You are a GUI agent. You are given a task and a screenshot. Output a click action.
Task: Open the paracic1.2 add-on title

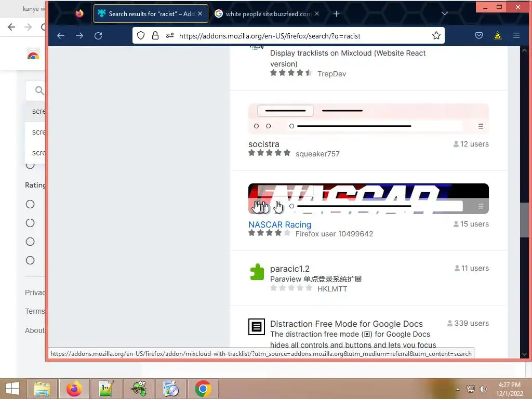(x=290, y=269)
